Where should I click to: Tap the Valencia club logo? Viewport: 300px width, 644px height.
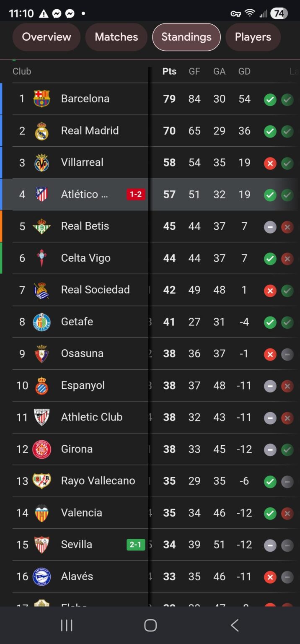point(41,512)
